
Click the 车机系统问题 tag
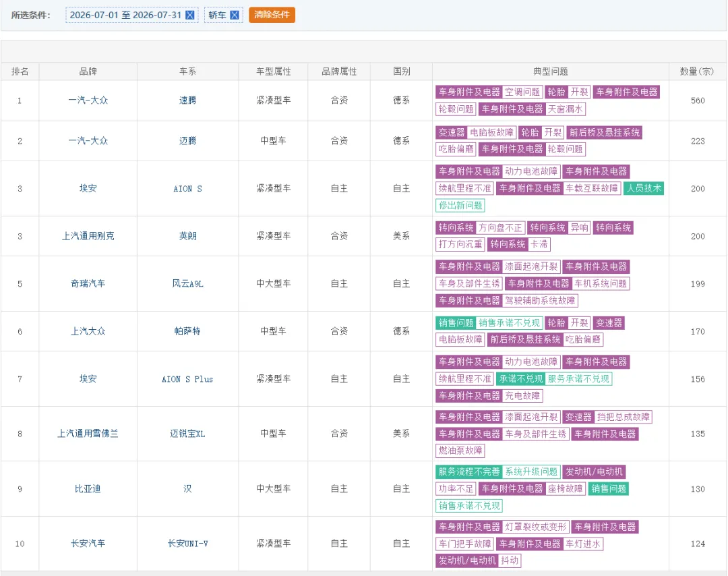click(x=601, y=283)
